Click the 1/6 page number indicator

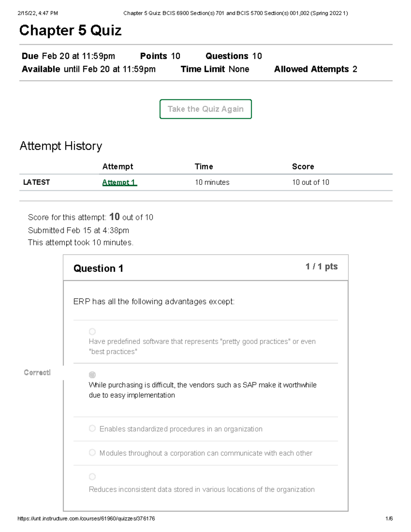pyautogui.click(x=389, y=519)
